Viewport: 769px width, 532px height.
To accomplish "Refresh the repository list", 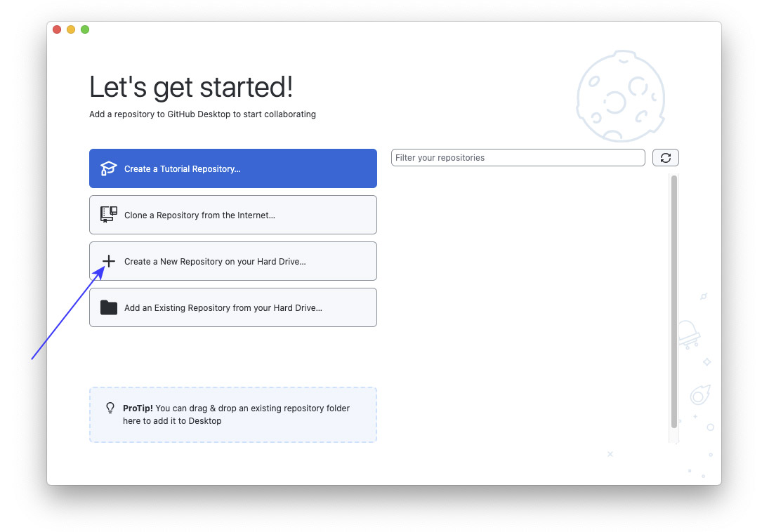I will click(x=666, y=157).
